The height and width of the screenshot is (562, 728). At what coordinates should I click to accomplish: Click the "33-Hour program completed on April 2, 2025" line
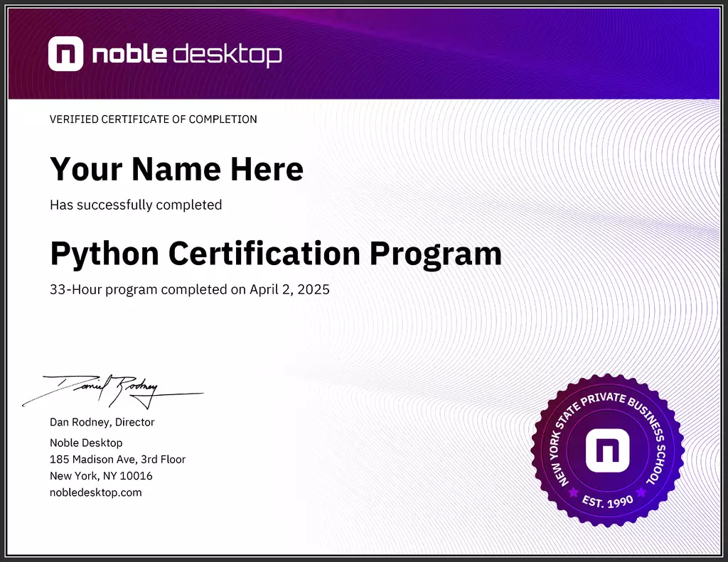189,289
